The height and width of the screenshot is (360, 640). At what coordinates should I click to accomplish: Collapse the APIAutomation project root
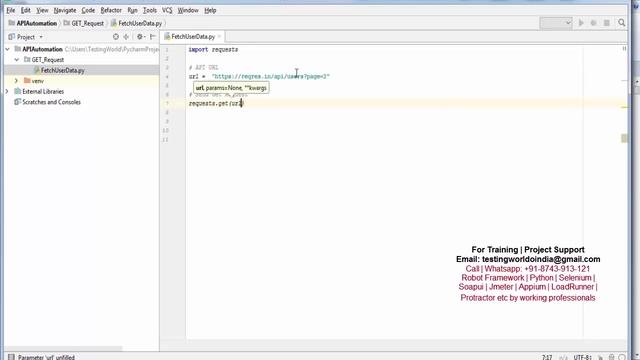(x=7, y=49)
